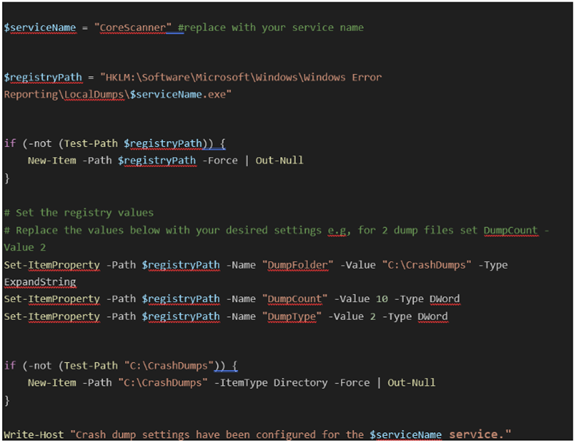
Task: Click the $registryPath variable assignment on the third line
Action: coord(43,77)
